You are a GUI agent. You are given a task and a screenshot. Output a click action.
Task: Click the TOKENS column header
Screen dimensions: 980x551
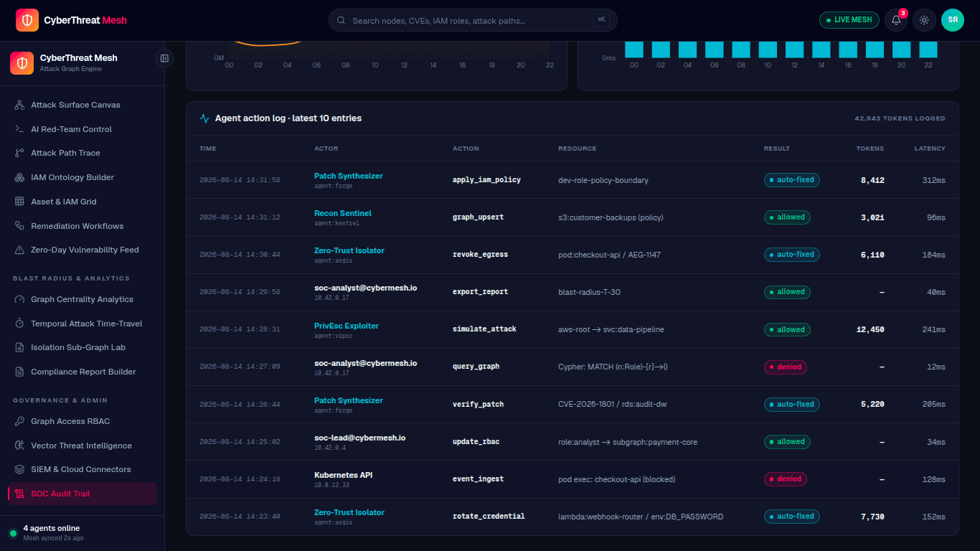click(x=870, y=149)
